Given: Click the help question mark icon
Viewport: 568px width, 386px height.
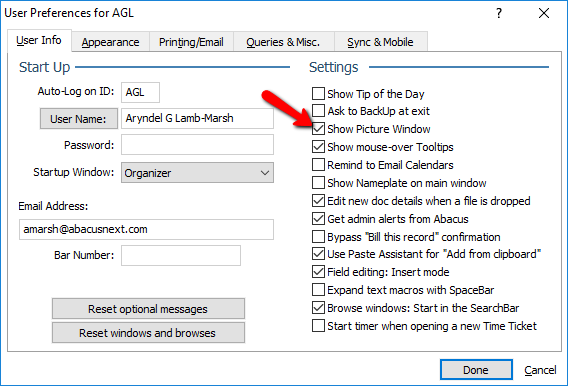Looking at the screenshot, I should click(x=499, y=13).
